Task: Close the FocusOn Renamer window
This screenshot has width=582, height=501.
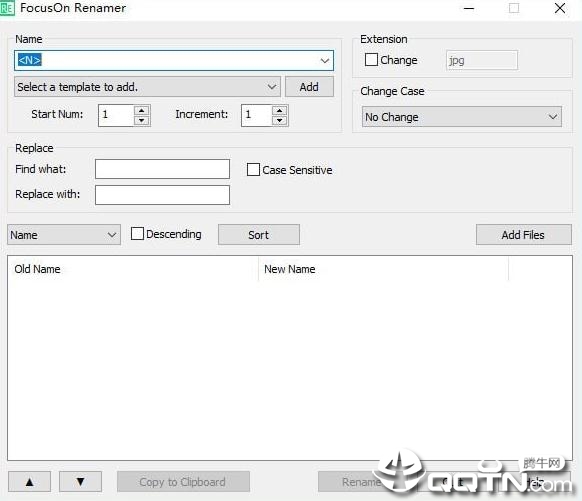Action: click(560, 8)
